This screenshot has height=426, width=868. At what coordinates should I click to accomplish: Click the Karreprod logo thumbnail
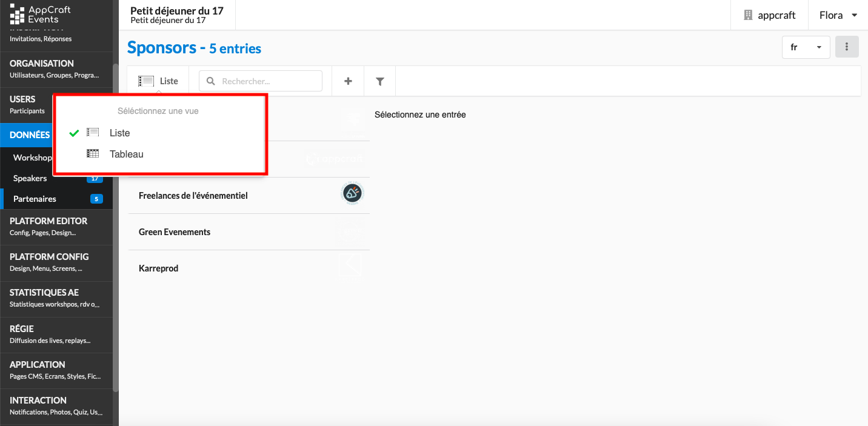(x=350, y=266)
